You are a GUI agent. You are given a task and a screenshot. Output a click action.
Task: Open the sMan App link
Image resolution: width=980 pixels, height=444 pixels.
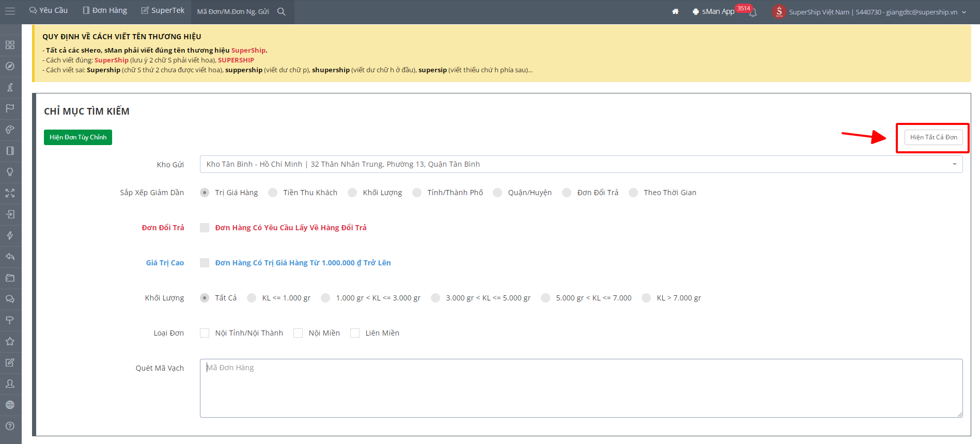pos(713,11)
